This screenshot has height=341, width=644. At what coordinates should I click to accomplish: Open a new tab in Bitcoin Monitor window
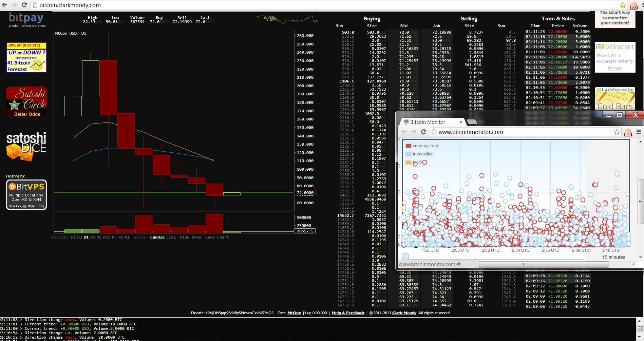472,122
